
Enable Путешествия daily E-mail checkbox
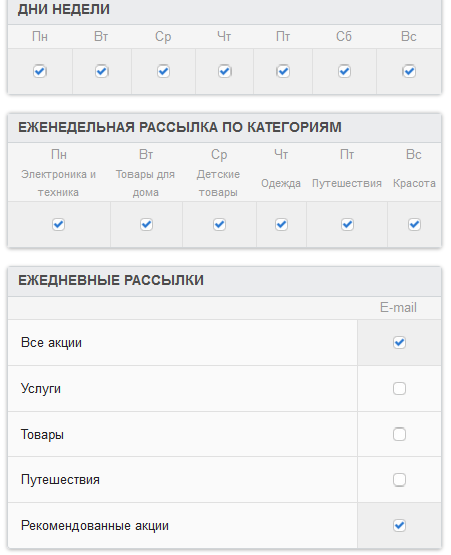399,480
